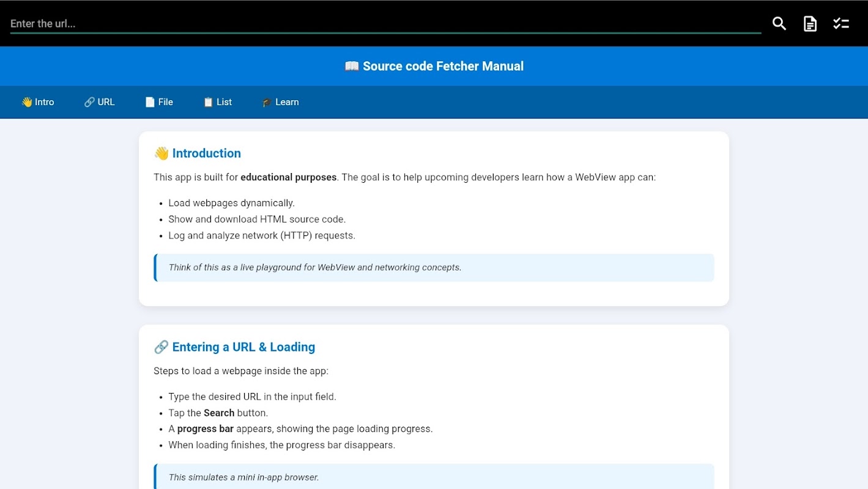Click the 'live playground for WebView' note
The image size is (868, 489).
(x=434, y=268)
